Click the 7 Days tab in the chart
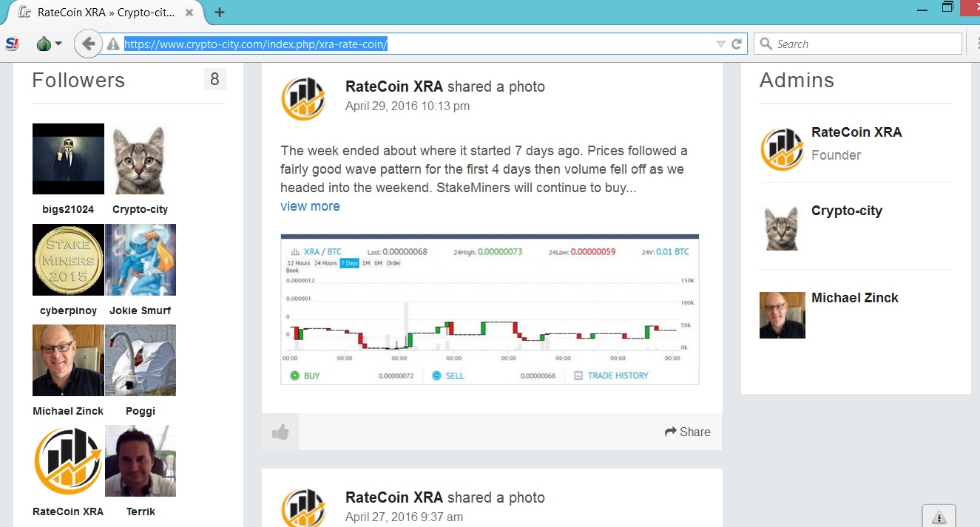Image resolution: width=980 pixels, height=527 pixels. pos(349,263)
